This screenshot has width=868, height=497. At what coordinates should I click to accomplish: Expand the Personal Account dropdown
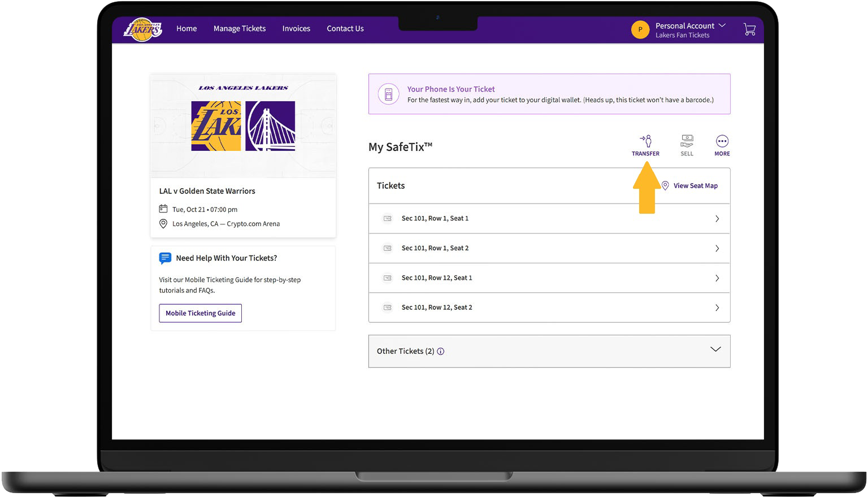click(x=722, y=26)
